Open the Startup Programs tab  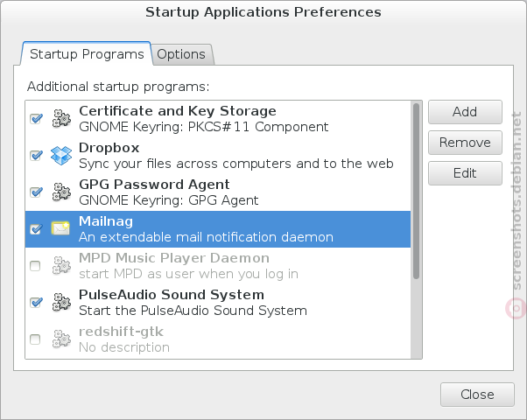(x=87, y=53)
